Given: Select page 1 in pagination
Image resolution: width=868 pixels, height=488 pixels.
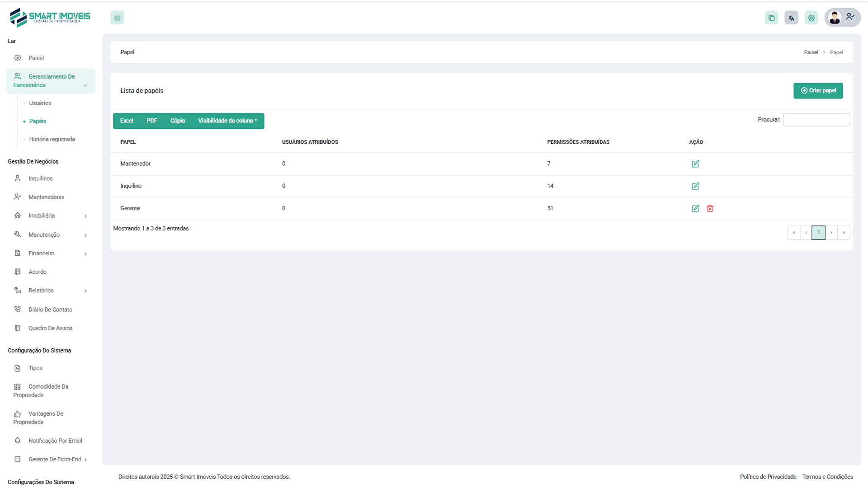Looking at the screenshot, I should pyautogui.click(x=818, y=233).
